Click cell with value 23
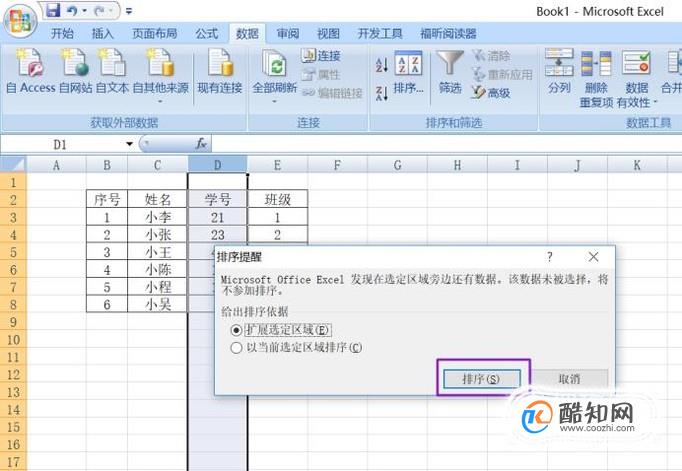The width and height of the screenshot is (682, 471). 217,235
